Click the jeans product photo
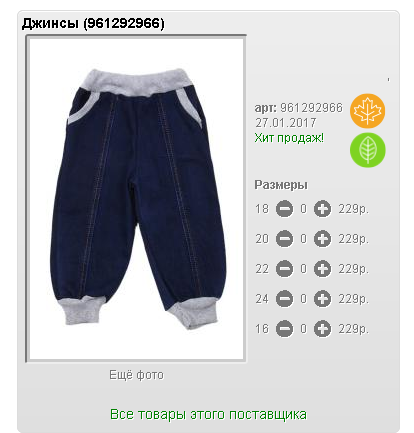 pos(136,198)
